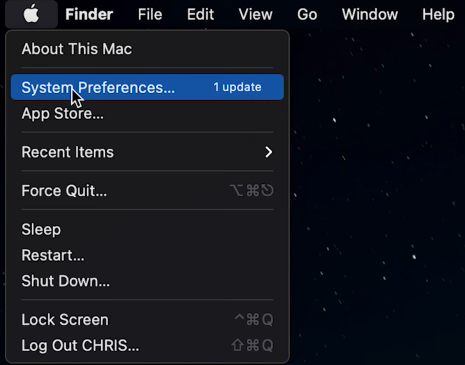This screenshot has height=365, width=465.
Task: Select System Preferences menu entry
Action: point(147,87)
